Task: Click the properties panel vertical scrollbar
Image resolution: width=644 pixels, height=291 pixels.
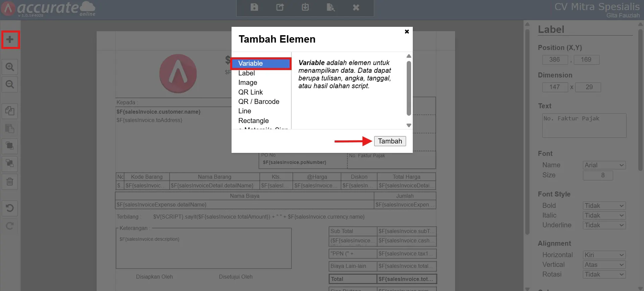Action: (641, 101)
